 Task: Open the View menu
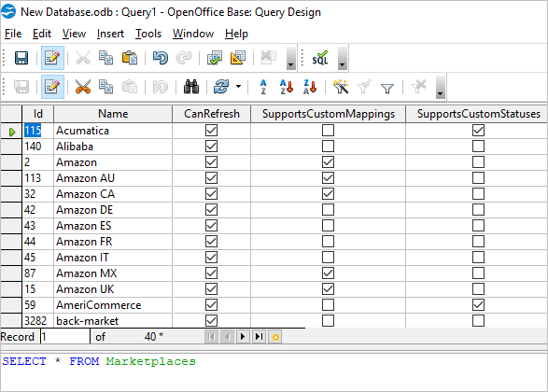pyautogui.click(x=74, y=34)
